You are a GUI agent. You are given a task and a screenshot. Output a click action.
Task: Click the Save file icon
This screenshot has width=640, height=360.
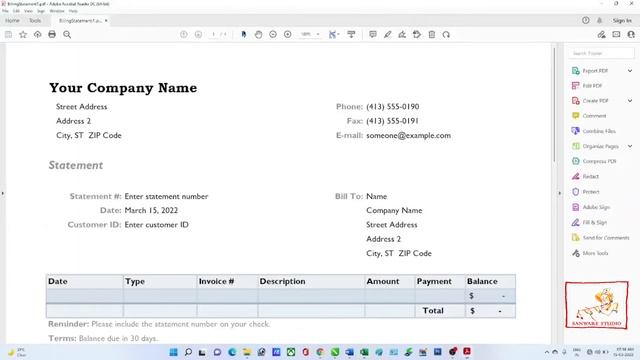tap(8, 35)
